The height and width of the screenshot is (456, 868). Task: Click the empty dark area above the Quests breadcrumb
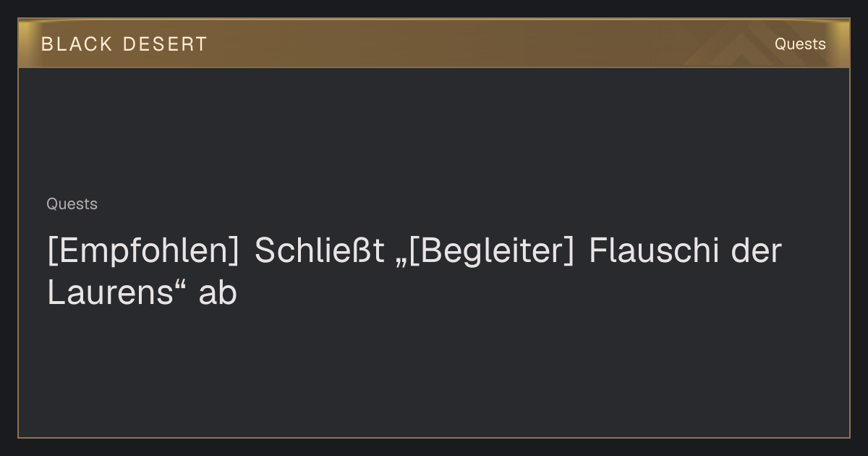pos(434,130)
